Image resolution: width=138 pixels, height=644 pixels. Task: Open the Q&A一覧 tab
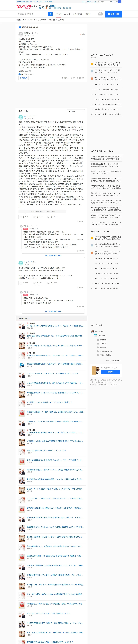pos(67,14)
